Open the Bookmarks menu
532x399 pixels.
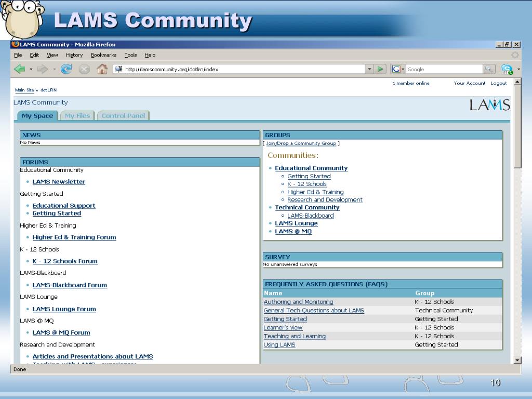coord(103,55)
